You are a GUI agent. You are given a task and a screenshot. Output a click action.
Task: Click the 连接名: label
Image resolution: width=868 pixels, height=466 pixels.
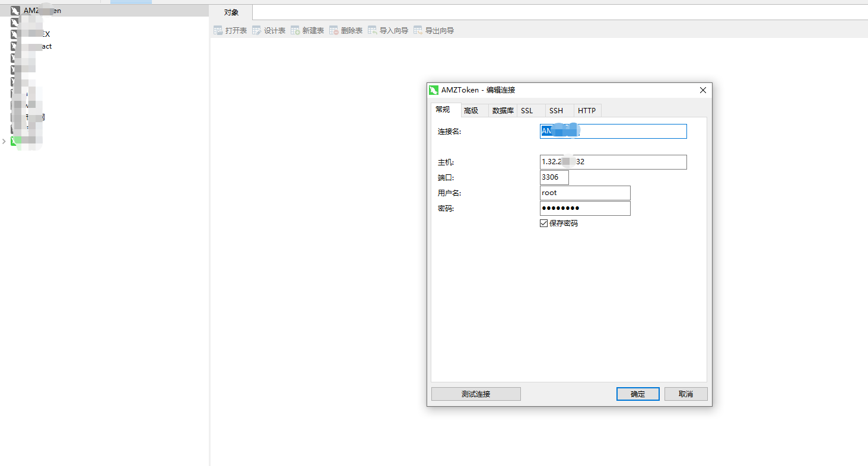tap(449, 132)
